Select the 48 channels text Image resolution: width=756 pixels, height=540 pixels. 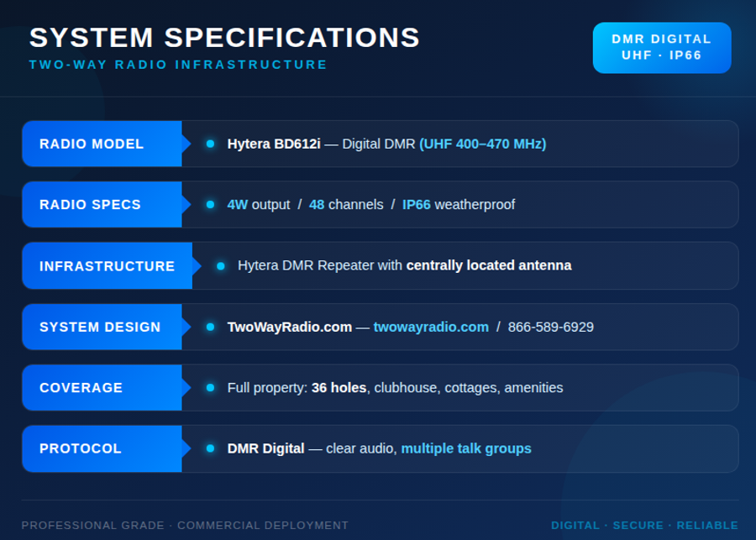click(346, 204)
